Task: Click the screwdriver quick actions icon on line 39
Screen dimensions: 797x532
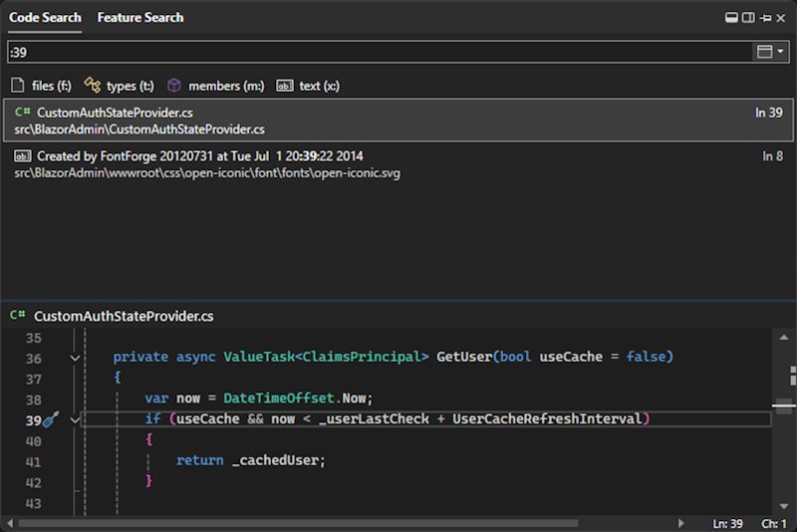Action: [x=52, y=420]
